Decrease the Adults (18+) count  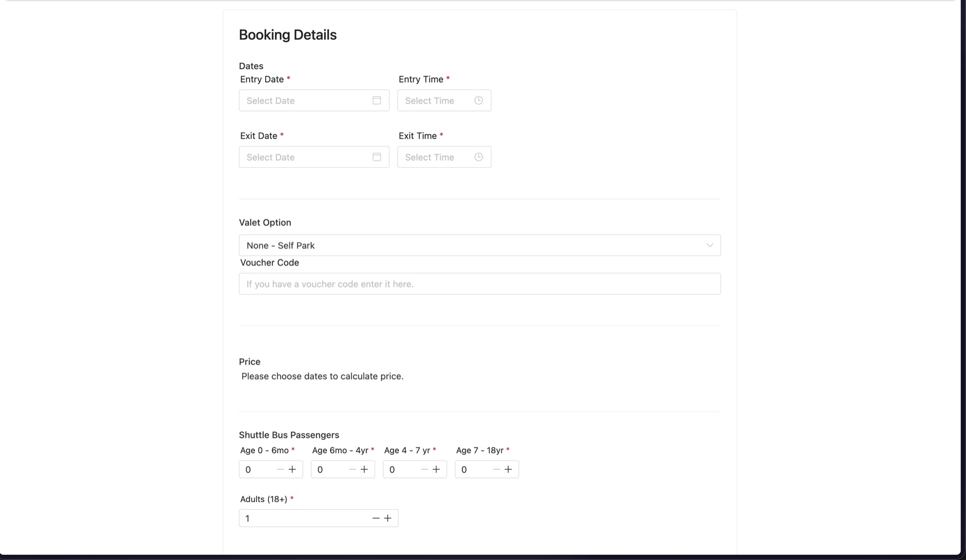[x=376, y=518]
